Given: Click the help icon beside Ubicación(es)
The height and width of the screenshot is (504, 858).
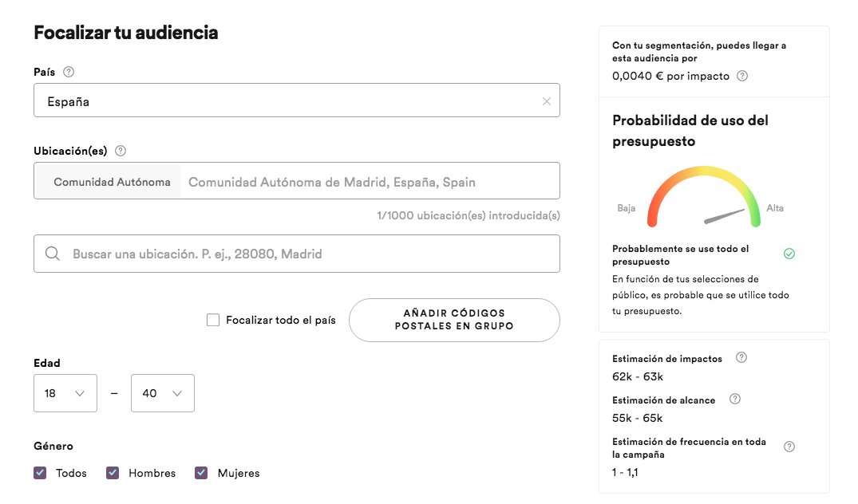Looking at the screenshot, I should (x=121, y=151).
